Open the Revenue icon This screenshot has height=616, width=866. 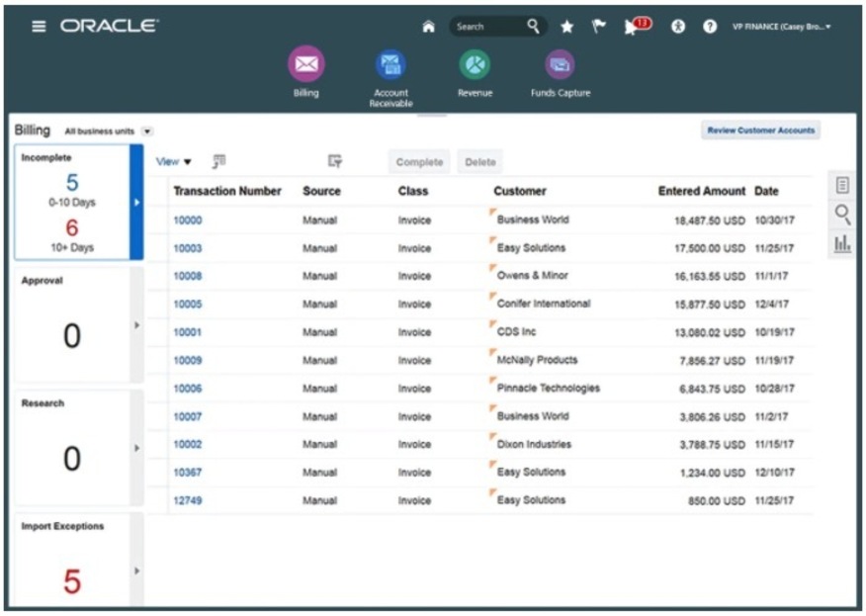(x=475, y=64)
